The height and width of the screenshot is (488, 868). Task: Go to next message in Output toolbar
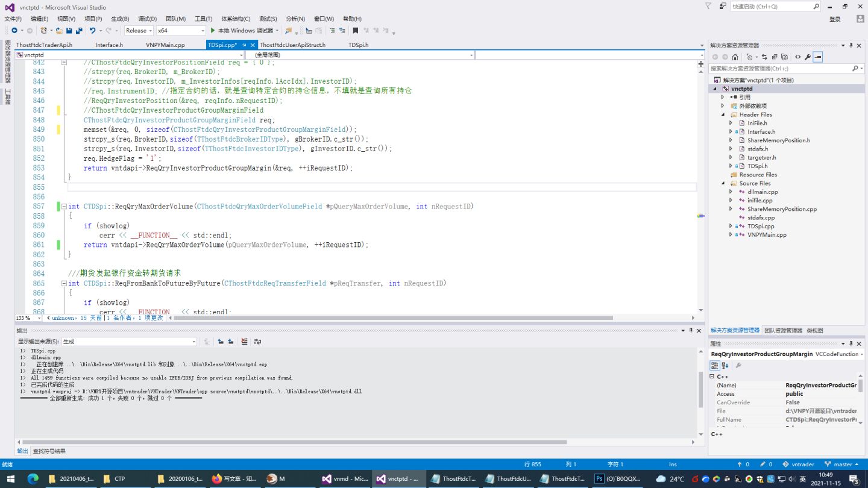click(x=230, y=342)
